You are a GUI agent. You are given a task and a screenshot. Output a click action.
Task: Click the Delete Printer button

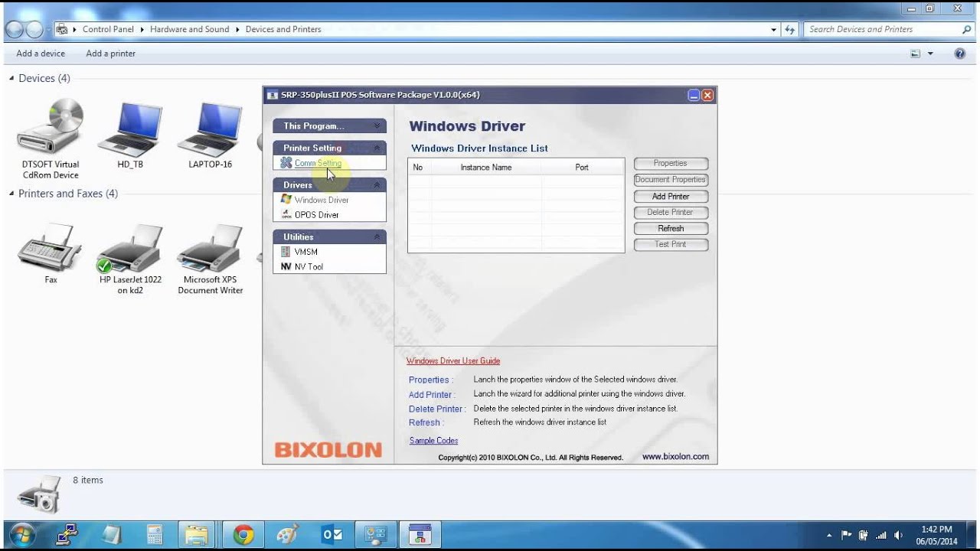pyautogui.click(x=671, y=213)
